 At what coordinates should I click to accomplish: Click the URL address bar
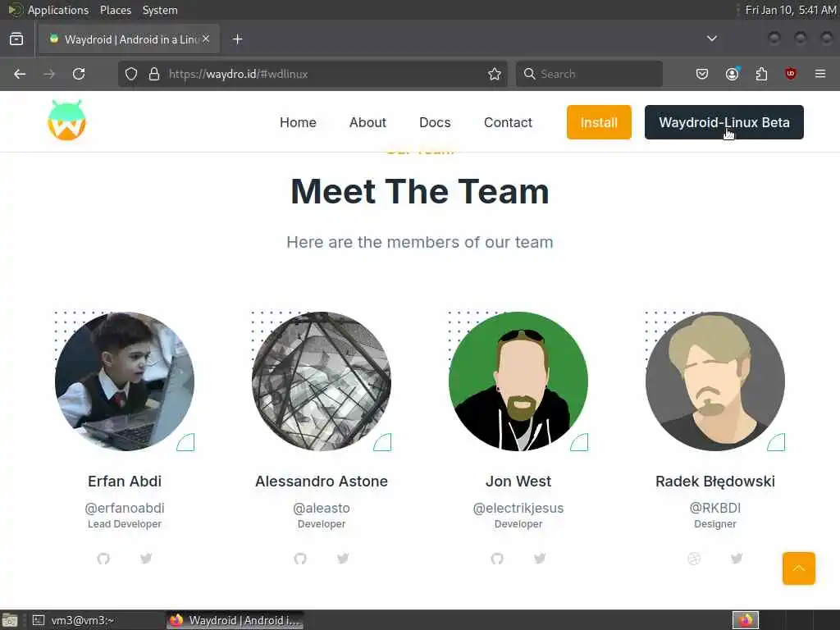click(313, 74)
